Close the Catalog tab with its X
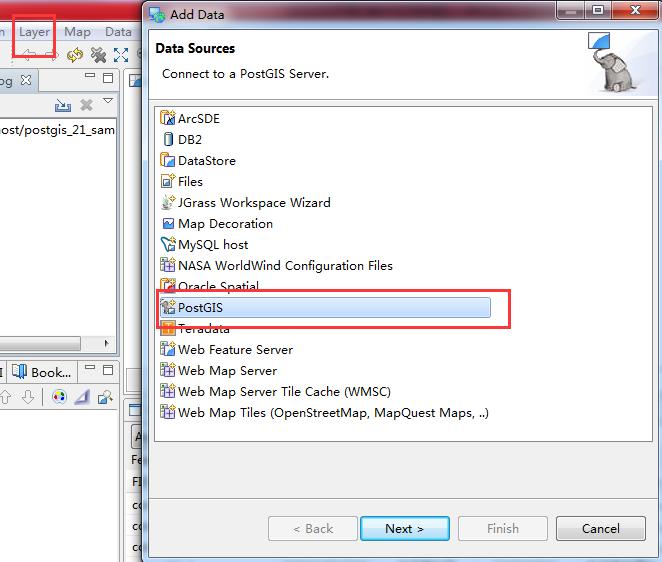662x562 pixels. pyautogui.click(x=26, y=80)
